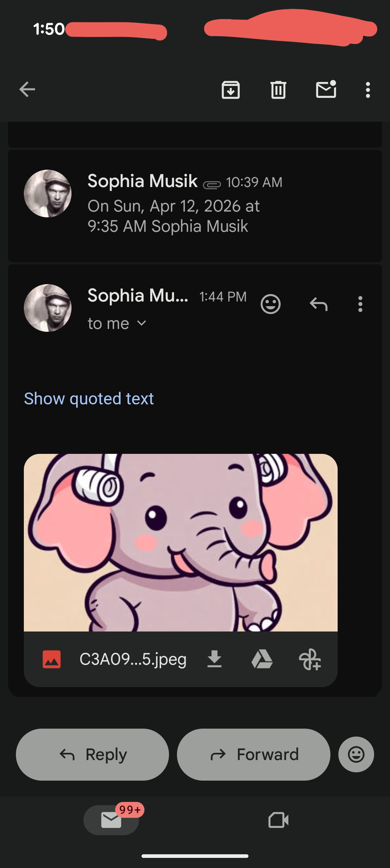390x868 pixels.
Task: Go back using the top arrow
Action: click(x=27, y=90)
